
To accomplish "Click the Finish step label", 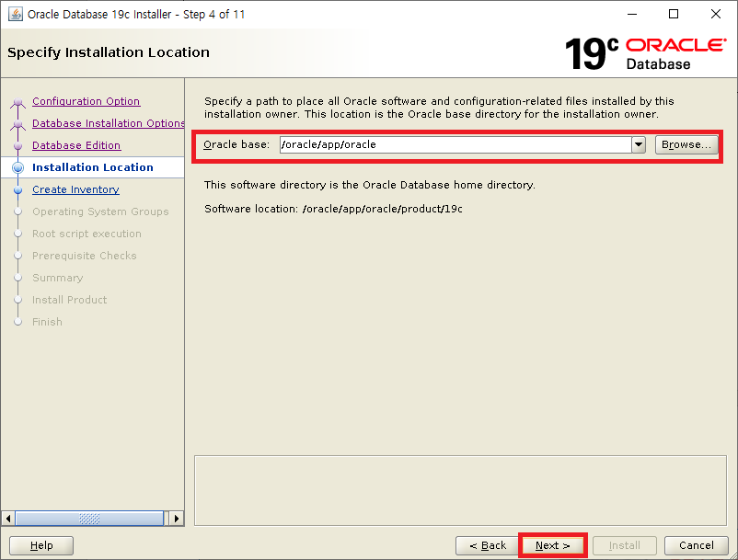I will click(x=47, y=322).
